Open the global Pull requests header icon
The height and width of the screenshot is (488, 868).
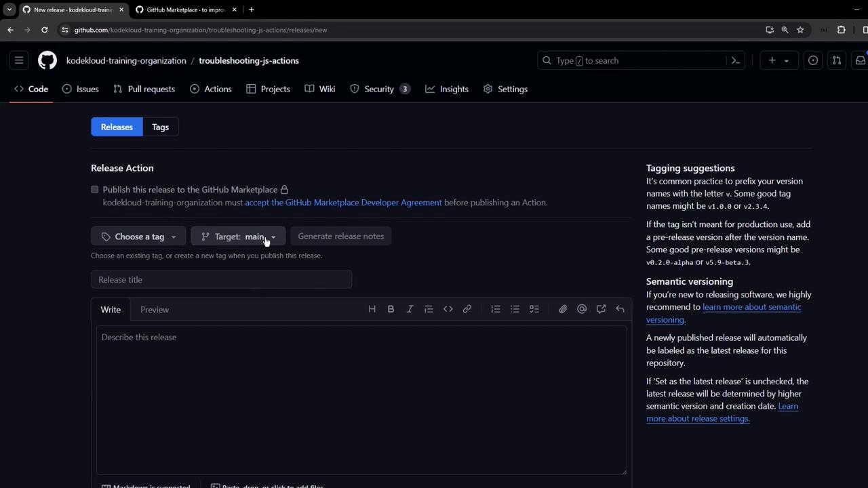[x=837, y=60]
